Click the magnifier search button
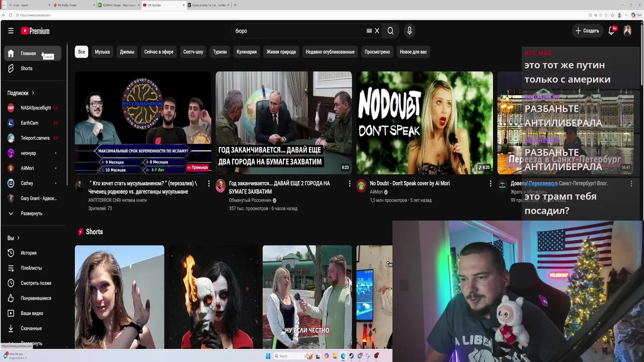 [390, 31]
